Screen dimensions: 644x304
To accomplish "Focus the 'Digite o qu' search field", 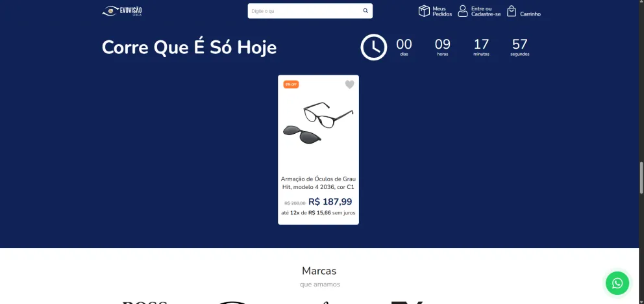I will [305, 11].
